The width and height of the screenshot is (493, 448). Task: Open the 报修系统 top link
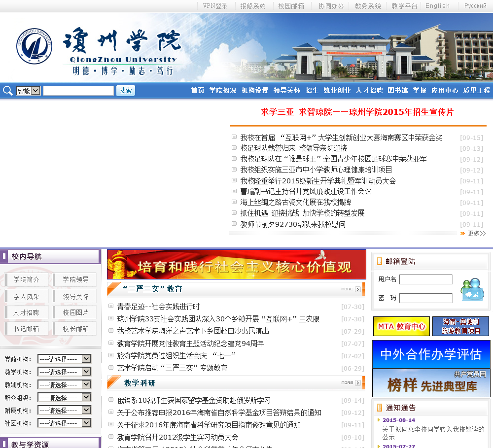point(253,6)
